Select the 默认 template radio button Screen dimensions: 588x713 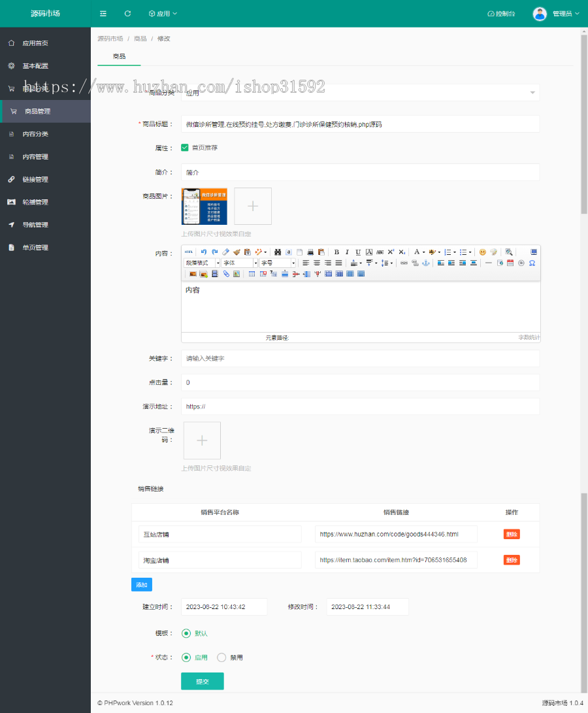186,633
